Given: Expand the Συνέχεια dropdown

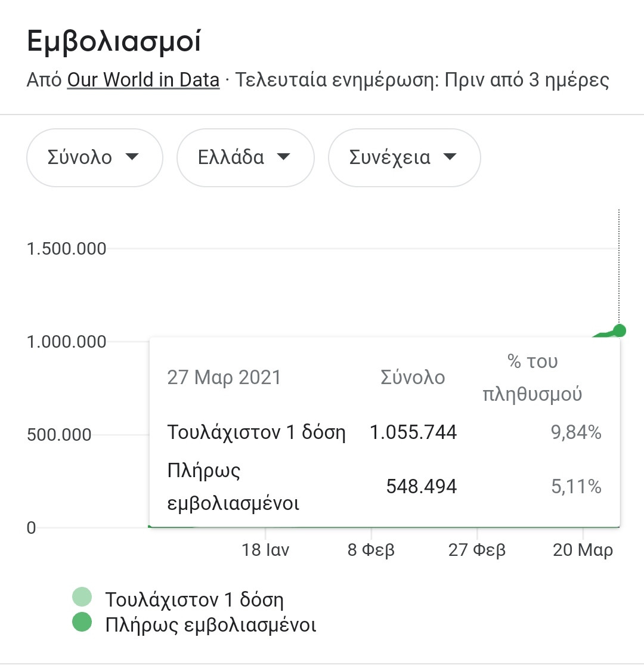Looking at the screenshot, I should click(404, 157).
